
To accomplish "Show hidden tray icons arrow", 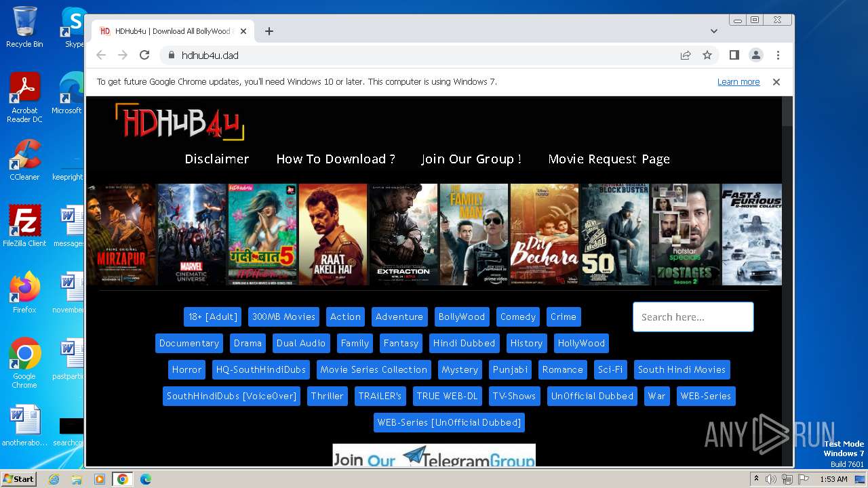I will (x=757, y=479).
